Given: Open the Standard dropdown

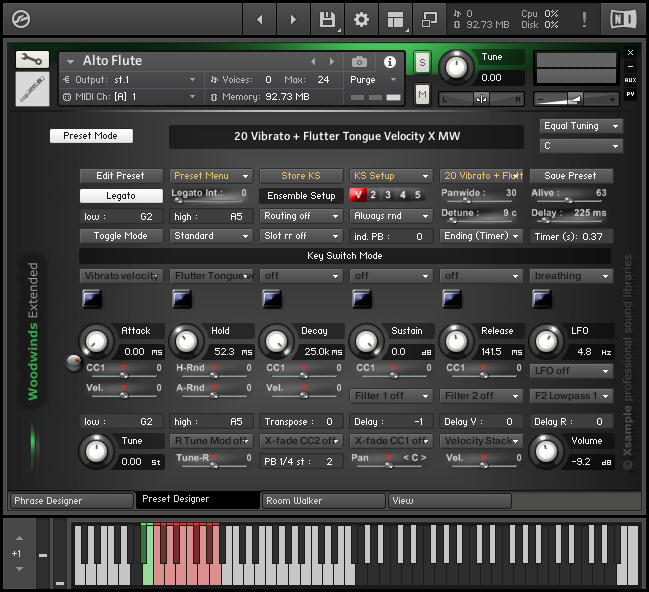Looking at the screenshot, I should pos(211,236).
